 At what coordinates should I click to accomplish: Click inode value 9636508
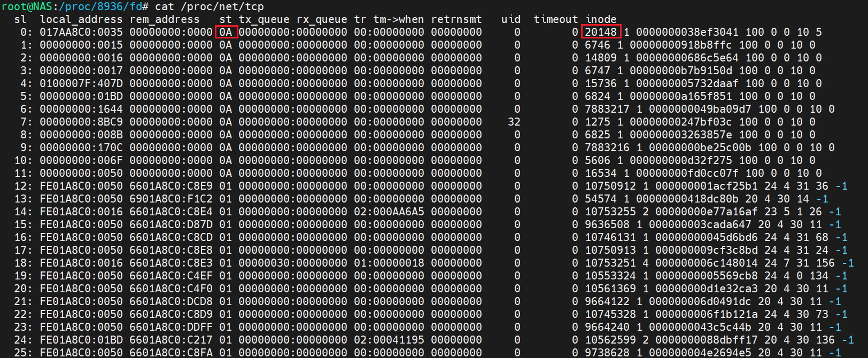point(607,224)
